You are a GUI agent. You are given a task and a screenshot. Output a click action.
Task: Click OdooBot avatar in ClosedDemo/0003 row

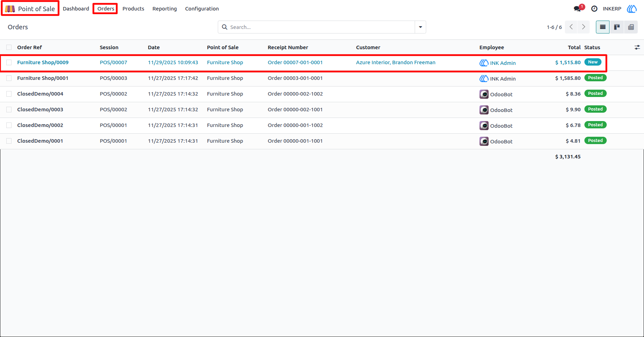coord(484,110)
